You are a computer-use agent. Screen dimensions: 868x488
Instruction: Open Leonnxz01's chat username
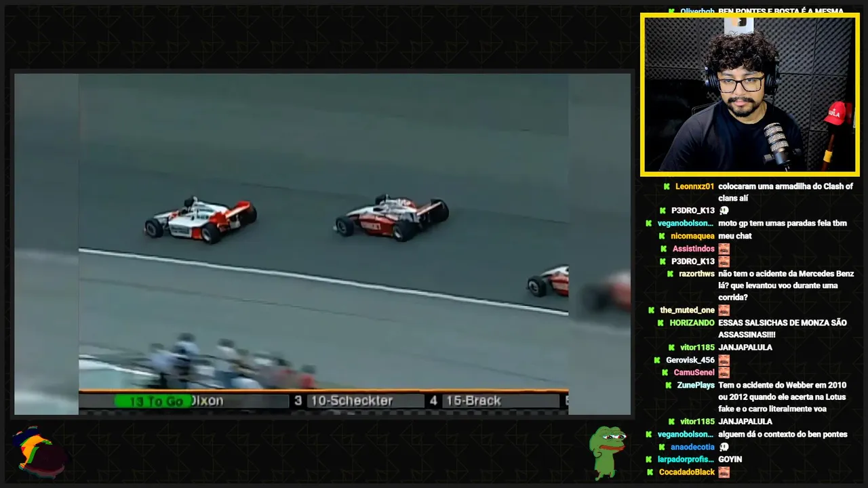694,186
